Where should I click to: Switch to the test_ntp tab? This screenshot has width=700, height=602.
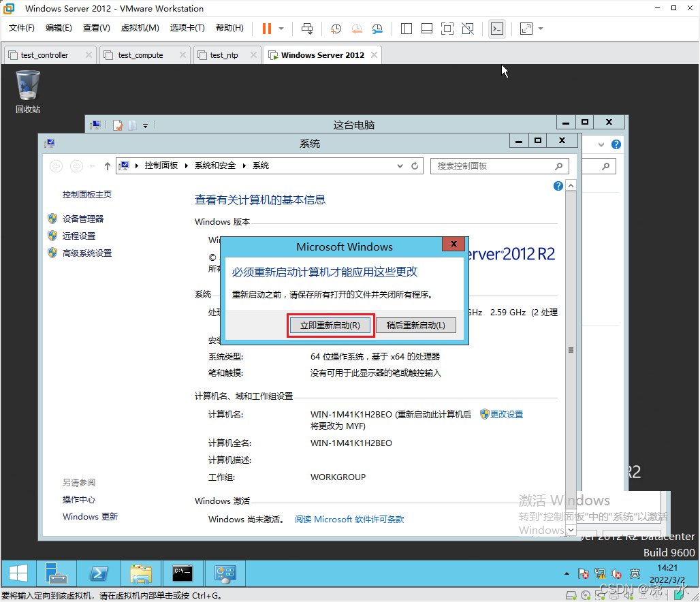coord(223,55)
